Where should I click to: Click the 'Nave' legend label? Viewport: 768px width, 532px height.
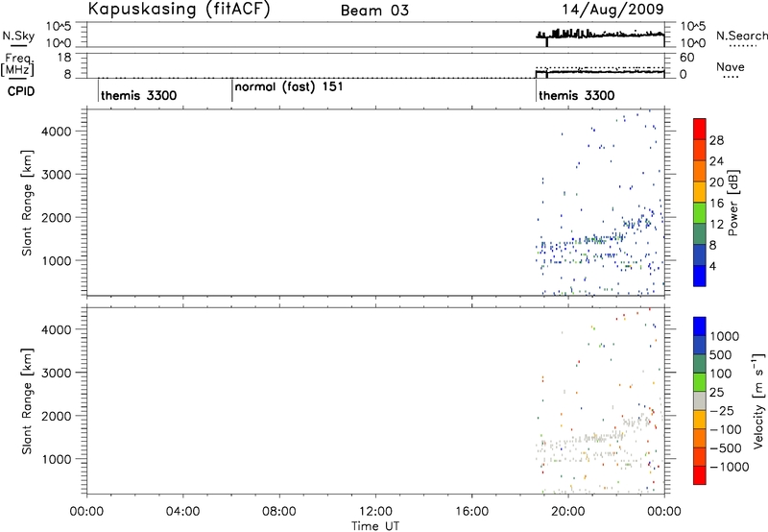pos(731,67)
